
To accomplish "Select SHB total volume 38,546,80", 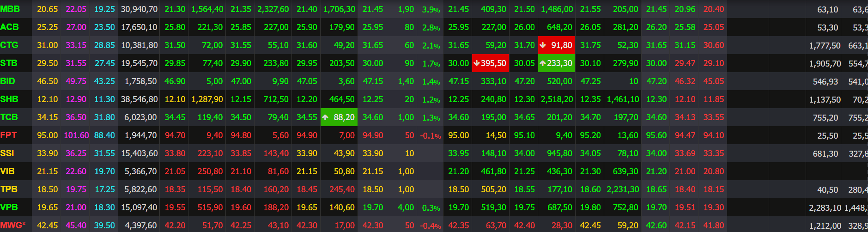I will click(x=139, y=99).
